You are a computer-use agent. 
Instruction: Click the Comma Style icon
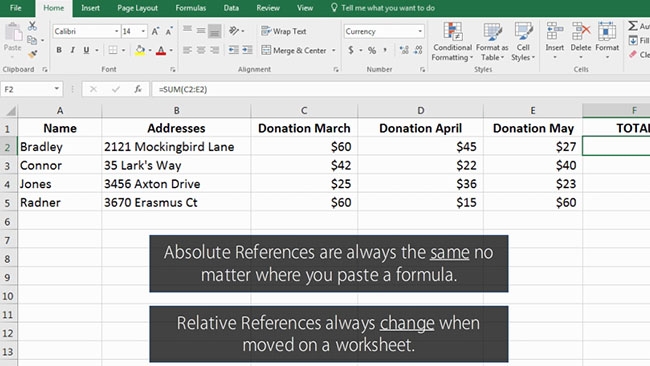point(386,50)
